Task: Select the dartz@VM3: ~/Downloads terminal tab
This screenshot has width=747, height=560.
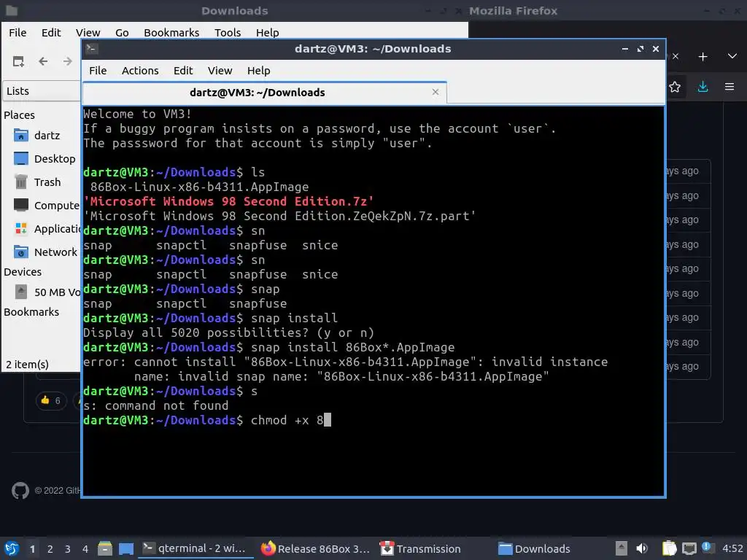Action: click(x=264, y=93)
